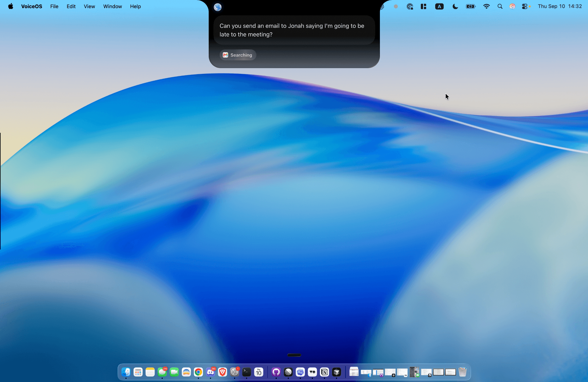Open Control Center from menu bar
588x382 pixels.
pyautogui.click(x=525, y=6)
